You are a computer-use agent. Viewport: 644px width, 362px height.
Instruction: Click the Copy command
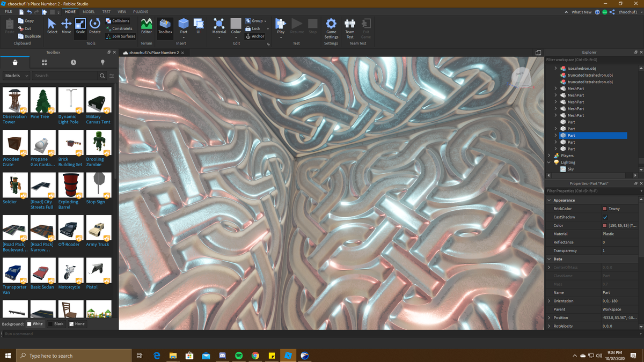(x=26, y=21)
